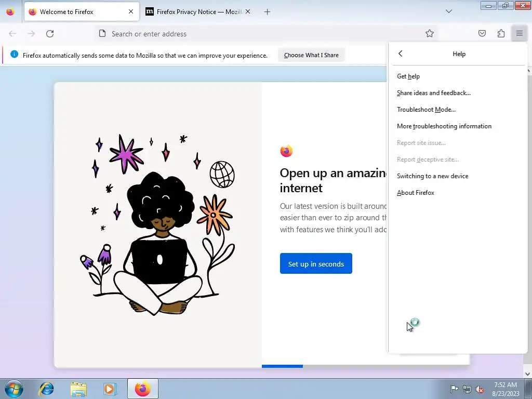532x399 pixels.
Task: Open Troubleshoot Mode
Action: click(458, 110)
